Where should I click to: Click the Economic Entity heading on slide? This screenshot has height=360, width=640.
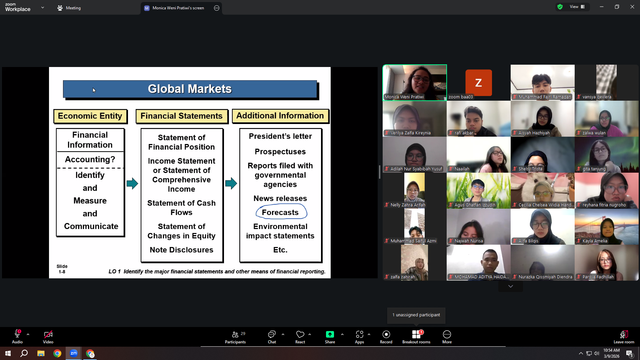(x=90, y=116)
